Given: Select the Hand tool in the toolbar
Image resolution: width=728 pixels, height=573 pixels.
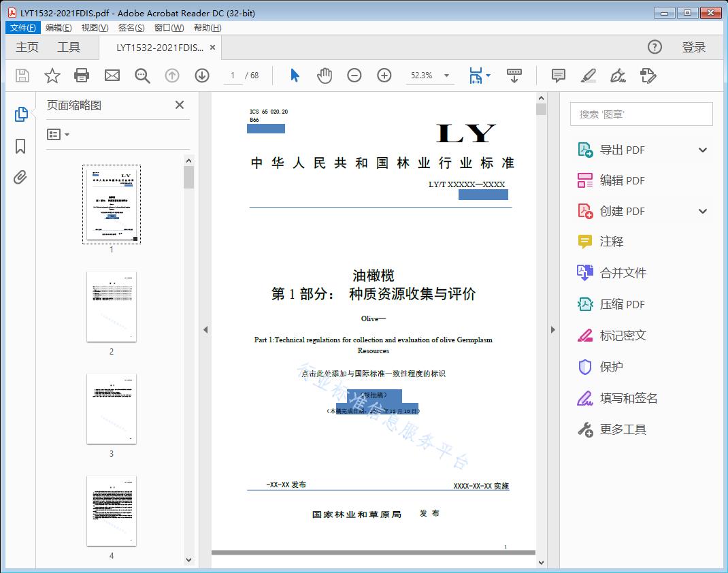Looking at the screenshot, I should (x=325, y=76).
